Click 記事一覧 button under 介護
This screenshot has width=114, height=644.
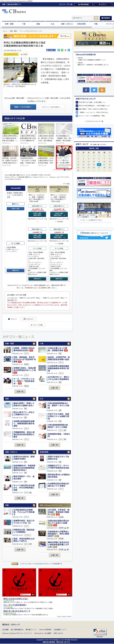tap(54, 388)
